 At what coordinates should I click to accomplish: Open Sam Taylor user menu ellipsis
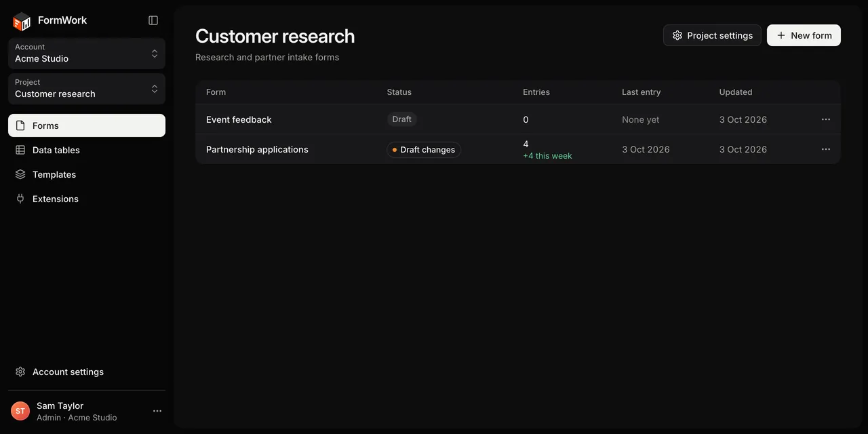(157, 411)
